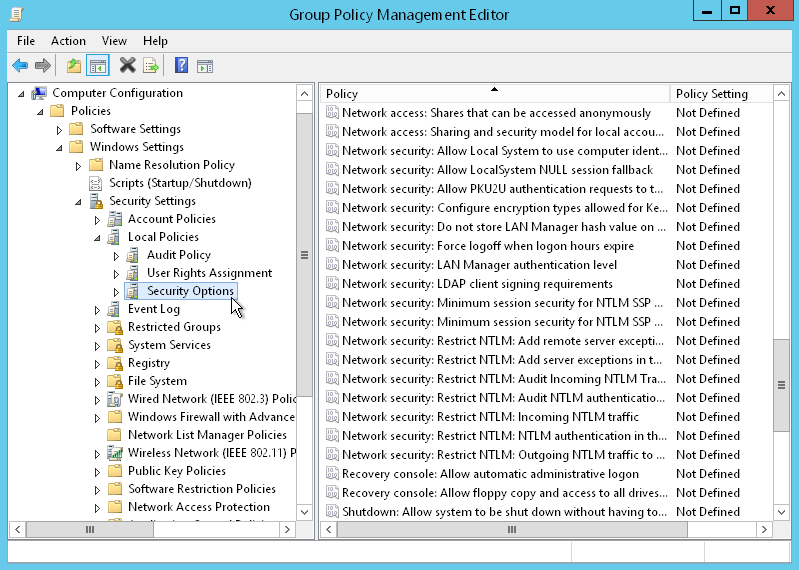Viewport: 799px width, 570px height.
Task: Click the Forward arrow toolbar icon
Action: click(43, 66)
